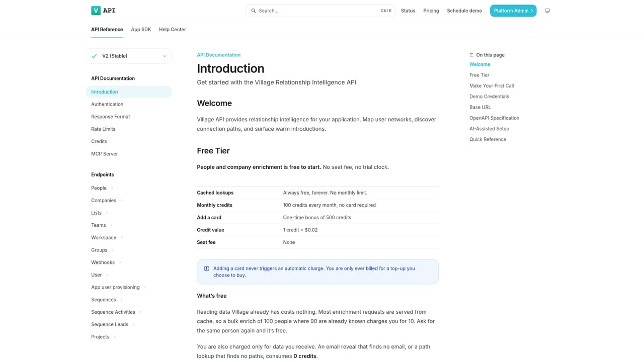Open Authentication in the sidebar
Viewport: 644px width, 362px height.
(129, 104)
